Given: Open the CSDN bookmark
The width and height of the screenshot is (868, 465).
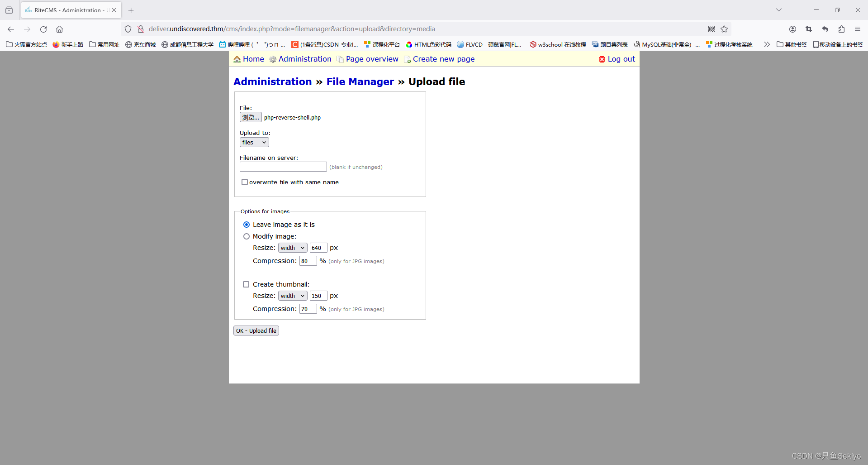Looking at the screenshot, I should pos(325,44).
